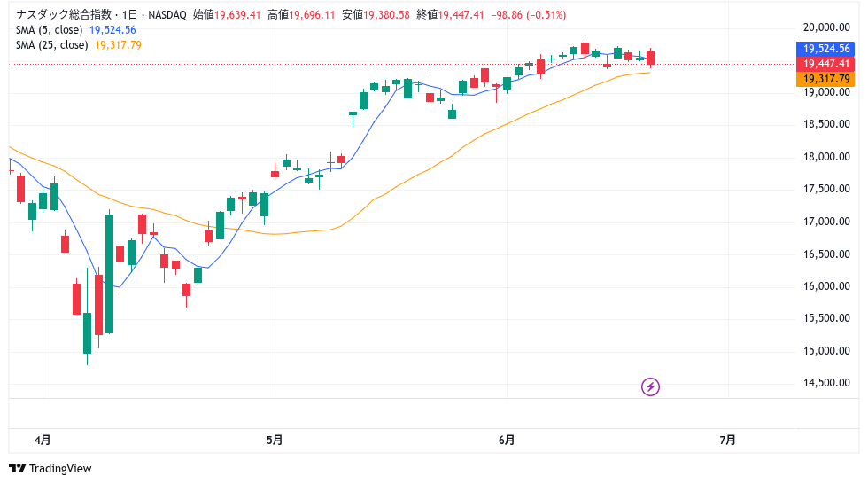Screen dimensions: 868x484
Task: Click the 6月 time axis label
Action: pos(507,441)
